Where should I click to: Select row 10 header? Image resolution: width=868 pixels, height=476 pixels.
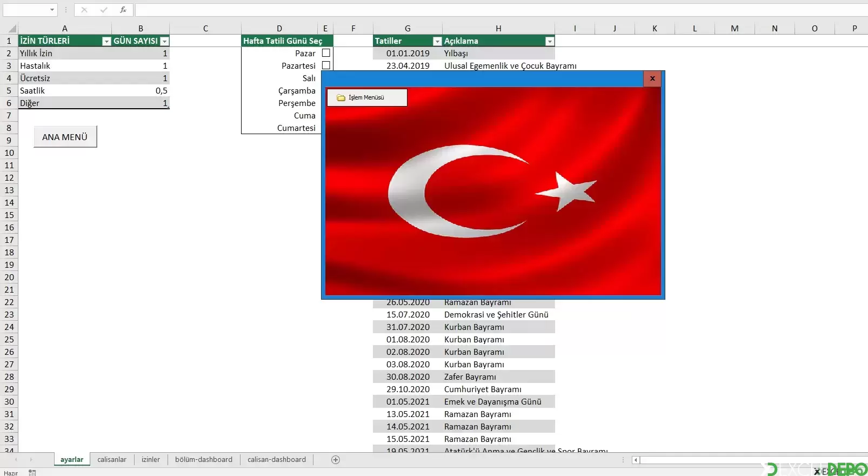(x=9, y=153)
